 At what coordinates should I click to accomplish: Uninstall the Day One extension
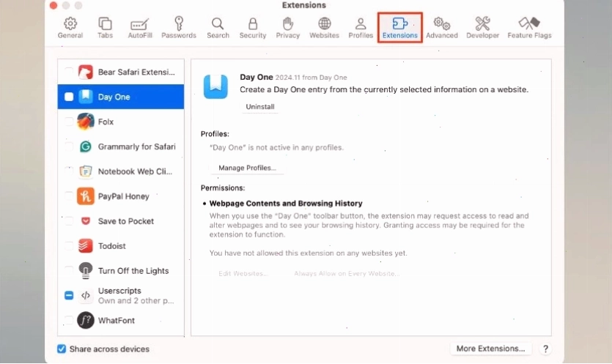(x=260, y=107)
